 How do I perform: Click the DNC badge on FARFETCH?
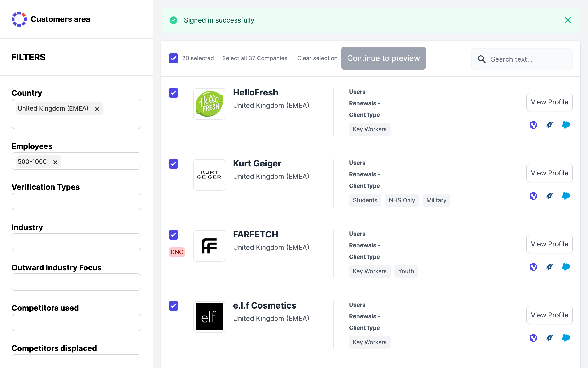(x=177, y=252)
